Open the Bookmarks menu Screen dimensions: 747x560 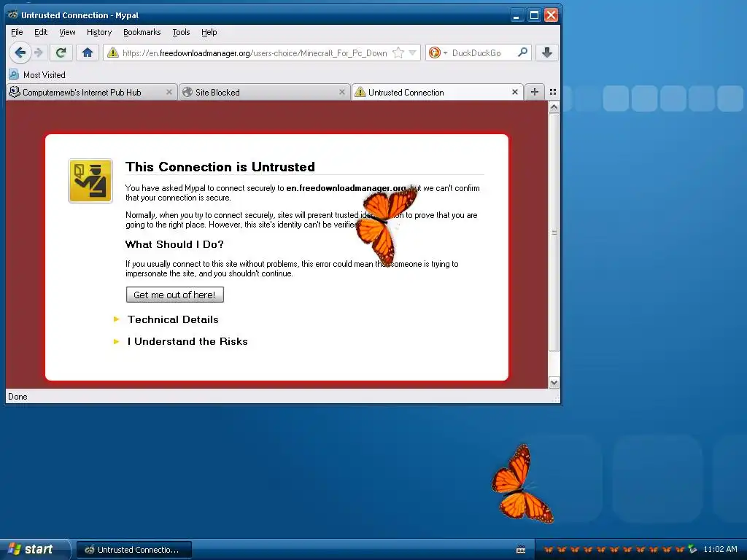[x=142, y=32]
